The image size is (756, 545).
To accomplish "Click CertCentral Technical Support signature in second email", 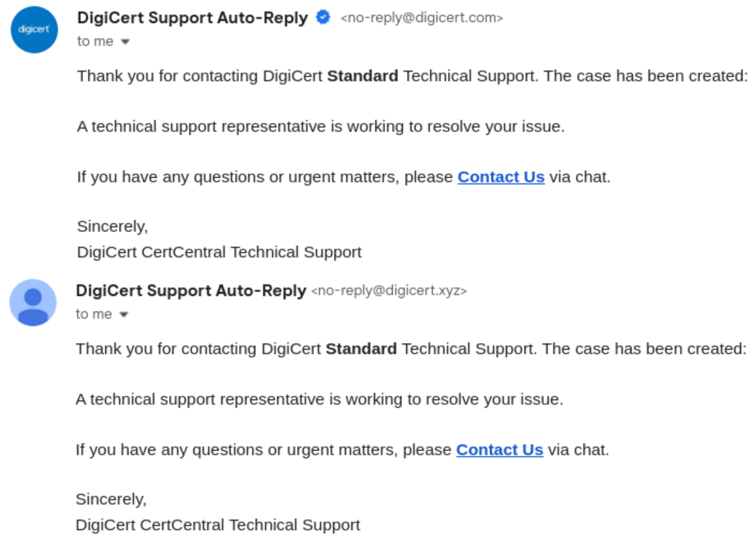I will click(218, 525).
